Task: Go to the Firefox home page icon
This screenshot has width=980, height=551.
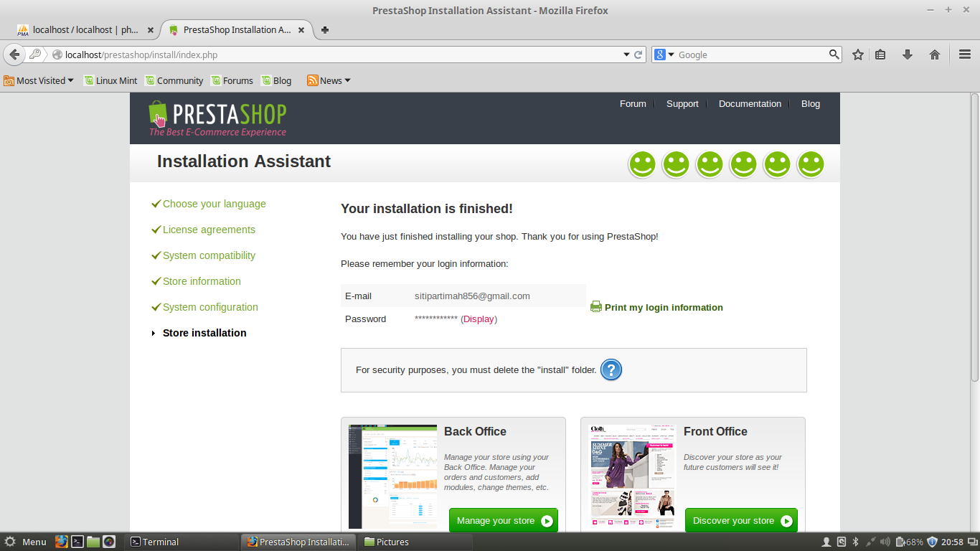Action: click(935, 55)
